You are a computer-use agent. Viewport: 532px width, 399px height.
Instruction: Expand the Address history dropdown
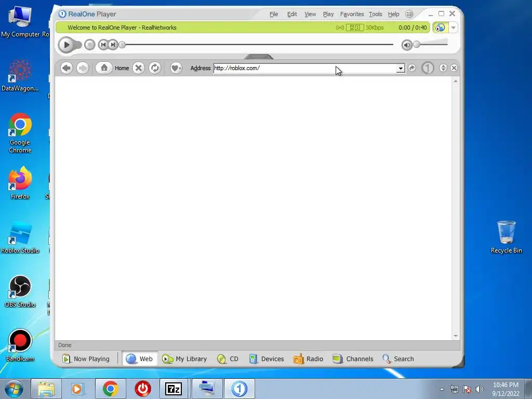coord(401,68)
